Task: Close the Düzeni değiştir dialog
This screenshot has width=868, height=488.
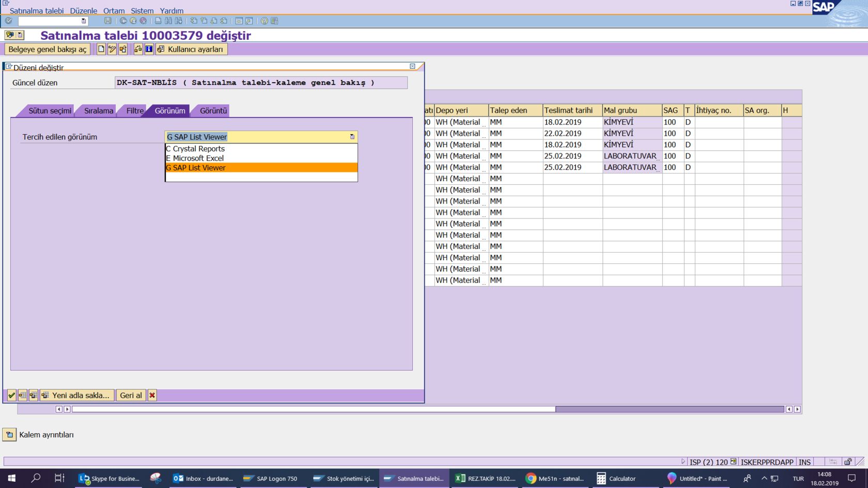Action: 412,66
